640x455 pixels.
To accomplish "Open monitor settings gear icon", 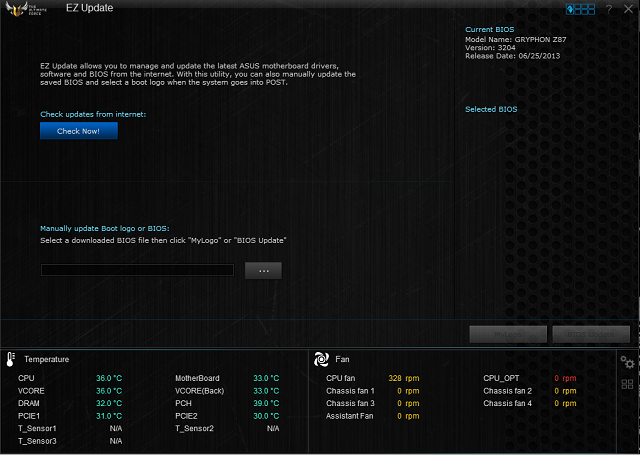I will tap(627, 362).
